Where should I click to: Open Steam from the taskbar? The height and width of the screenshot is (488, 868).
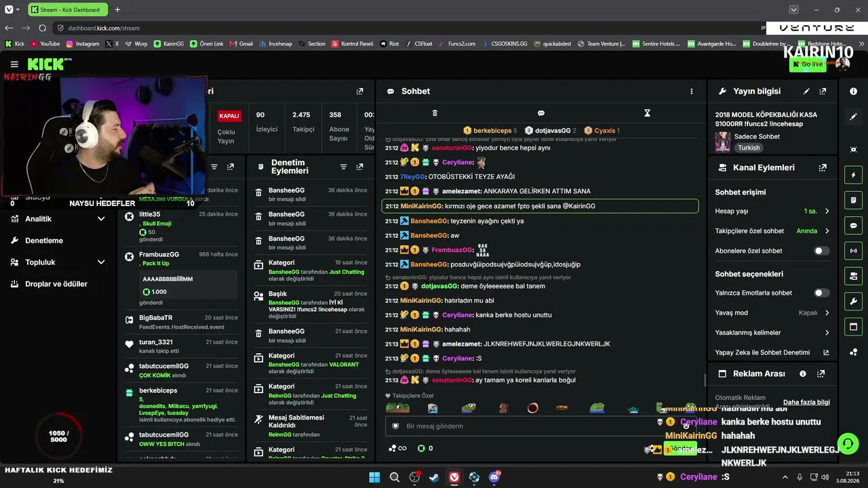click(434, 477)
